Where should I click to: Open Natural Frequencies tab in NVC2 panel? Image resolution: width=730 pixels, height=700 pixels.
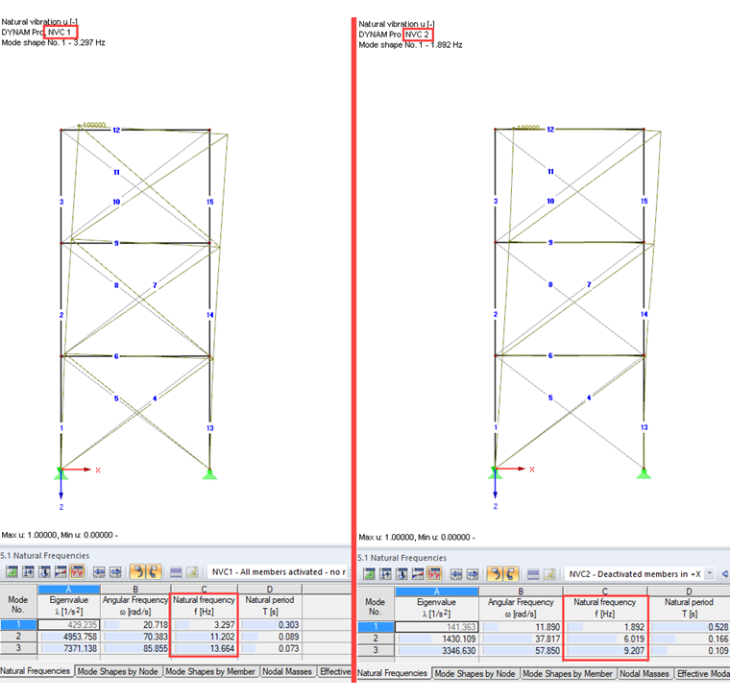(393, 673)
